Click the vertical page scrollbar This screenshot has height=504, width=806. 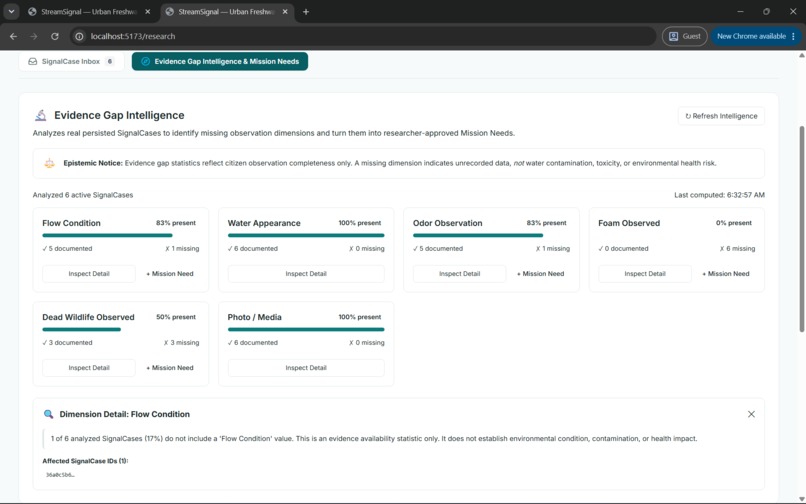[x=801, y=229]
